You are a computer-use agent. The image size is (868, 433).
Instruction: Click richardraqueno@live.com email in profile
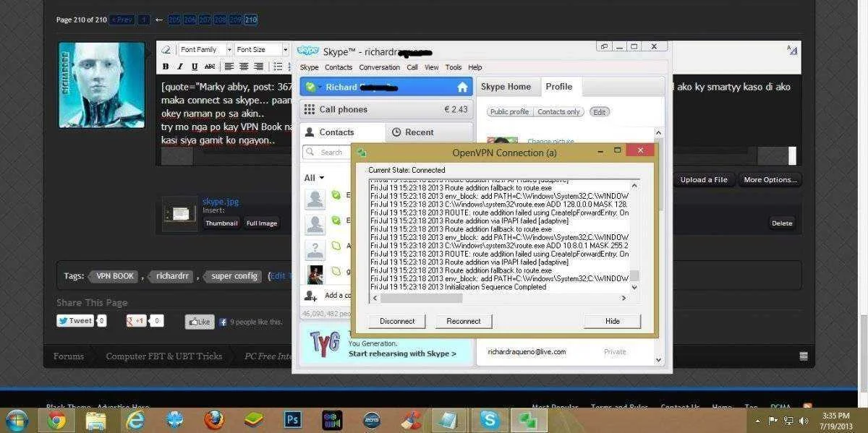(527, 352)
